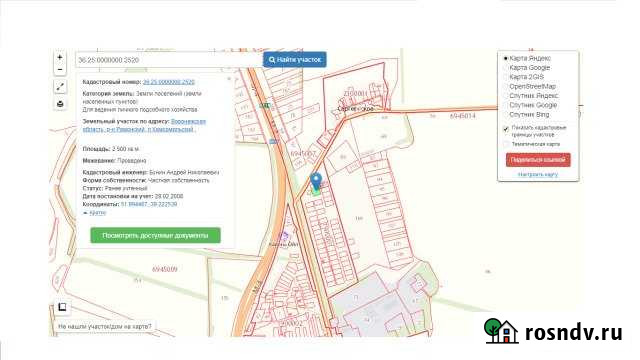
Task: Select Спутник Bing radio option
Action: (505, 115)
